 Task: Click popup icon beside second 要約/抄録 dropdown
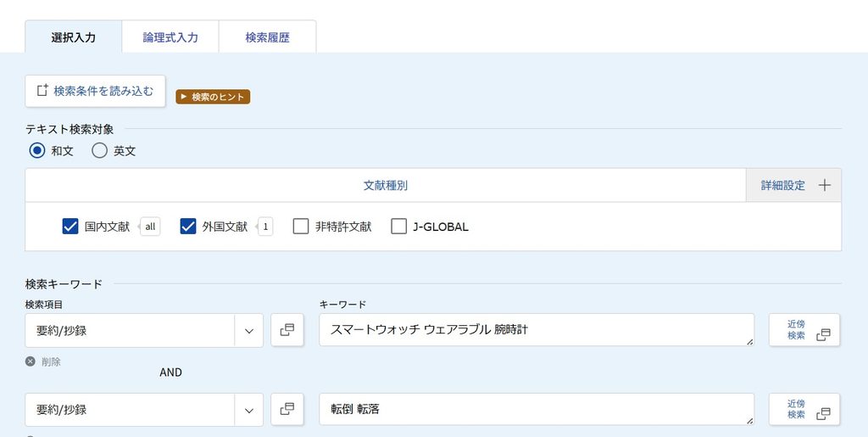287,409
